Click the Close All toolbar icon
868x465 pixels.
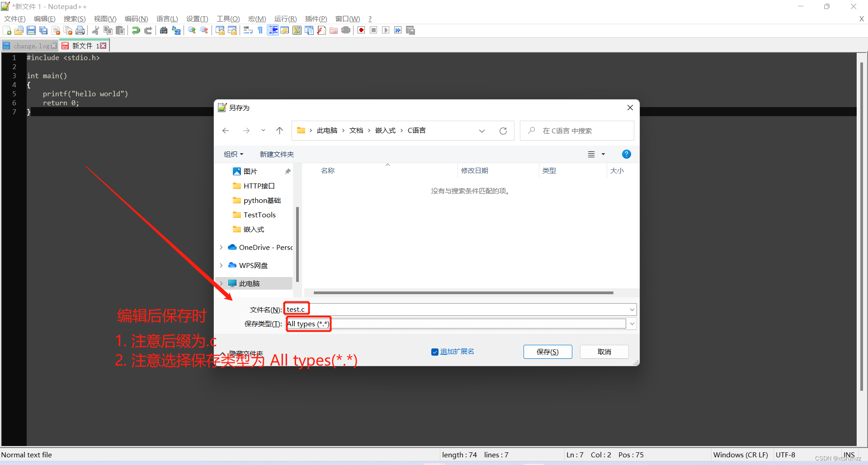pos(68,30)
